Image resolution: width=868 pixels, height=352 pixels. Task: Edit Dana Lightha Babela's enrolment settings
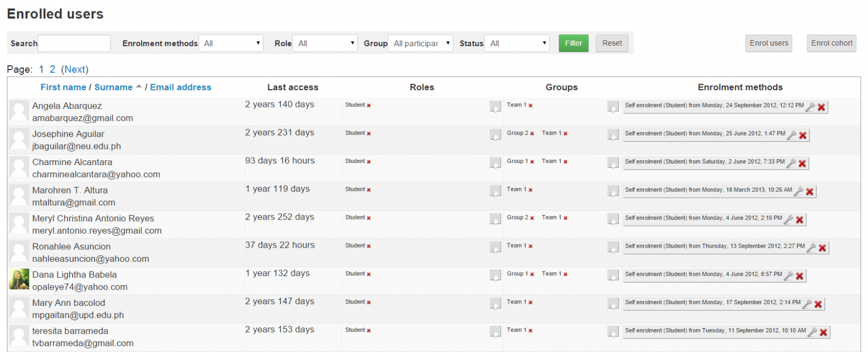[x=789, y=276]
